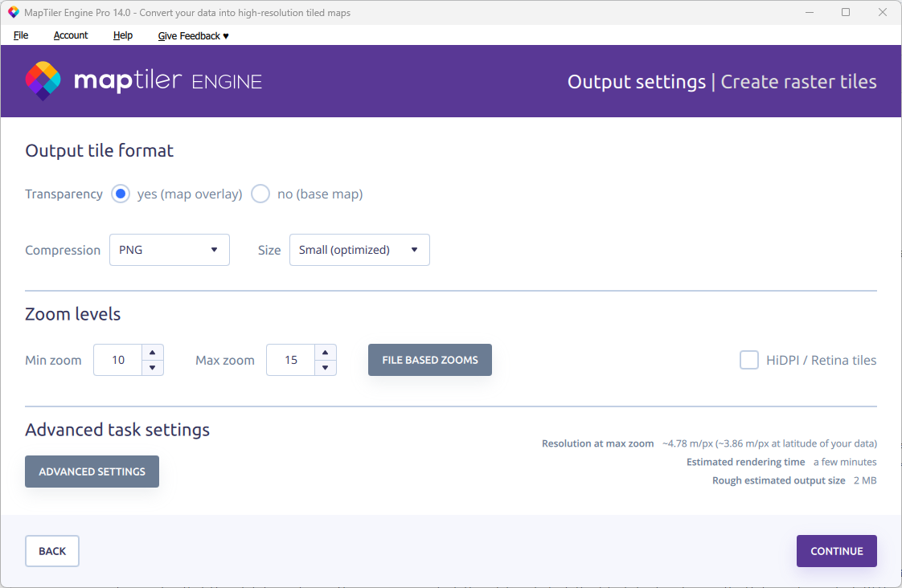Select Transparency yes (map overlay) option
The width and height of the screenshot is (902, 588).
point(121,194)
